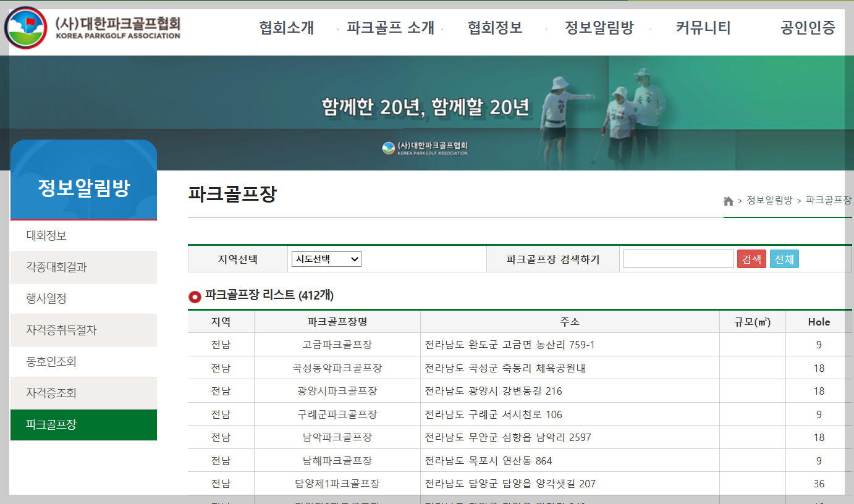The width and height of the screenshot is (854, 504).
Task: Click the blue 전체 button
Action: click(784, 258)
